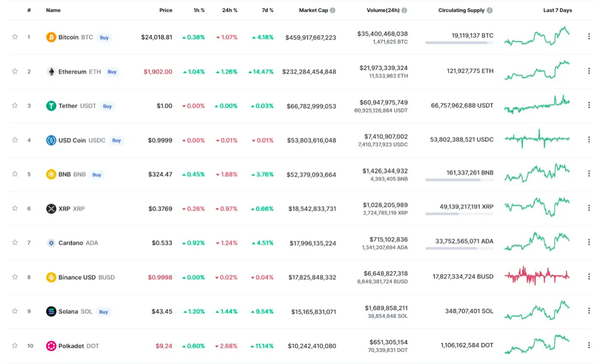Click Cardano circulating supply 33,752,565,071 ADA
This screenshot has width=599, height=364.
pos(464,241)
